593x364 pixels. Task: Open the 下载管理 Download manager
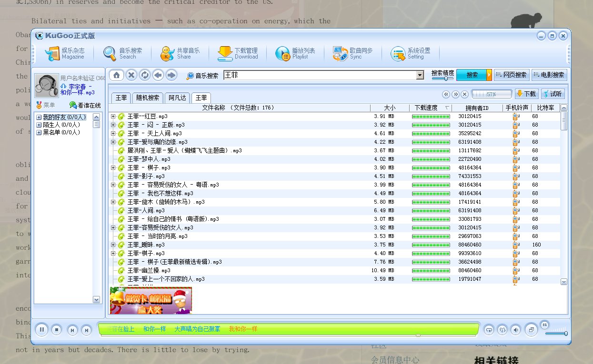[x=238, y=53]
